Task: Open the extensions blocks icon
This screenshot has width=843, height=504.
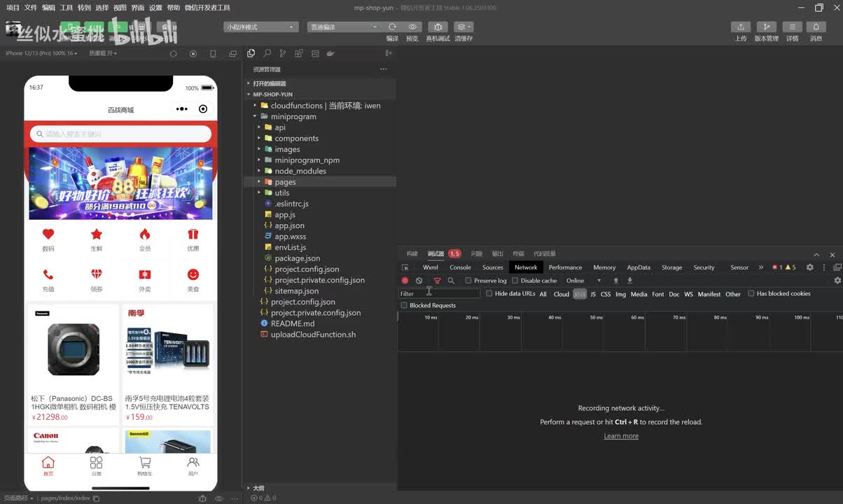Action: pos(299,53)
